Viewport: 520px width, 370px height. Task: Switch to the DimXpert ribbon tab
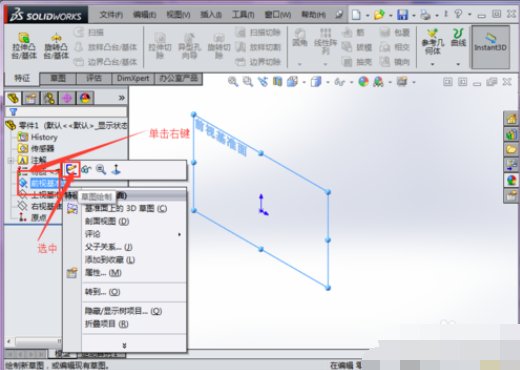coord(133,79)
